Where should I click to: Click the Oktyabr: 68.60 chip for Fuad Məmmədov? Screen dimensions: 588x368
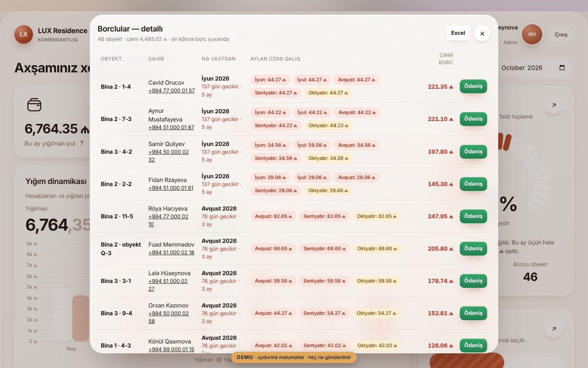click(x=377, y=249)
